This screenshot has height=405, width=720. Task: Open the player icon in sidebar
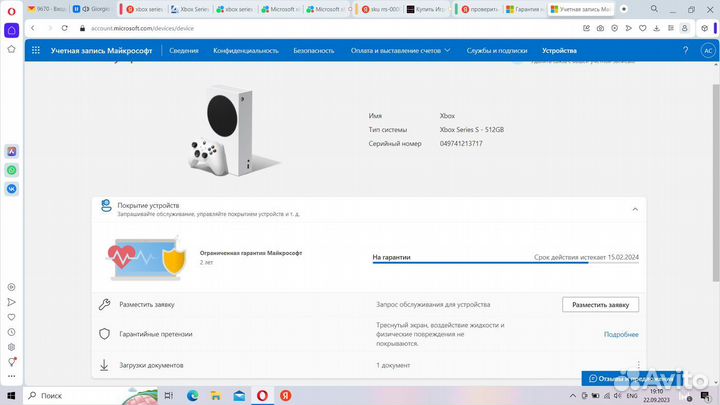tap(11, 287)
